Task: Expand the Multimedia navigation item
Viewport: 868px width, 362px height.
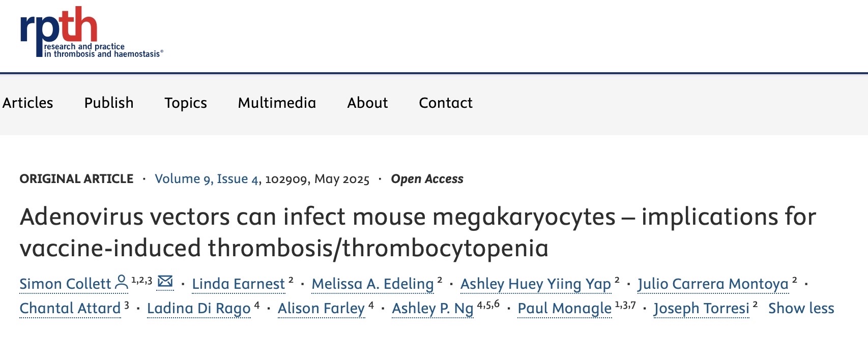Action: pos(277,103)
